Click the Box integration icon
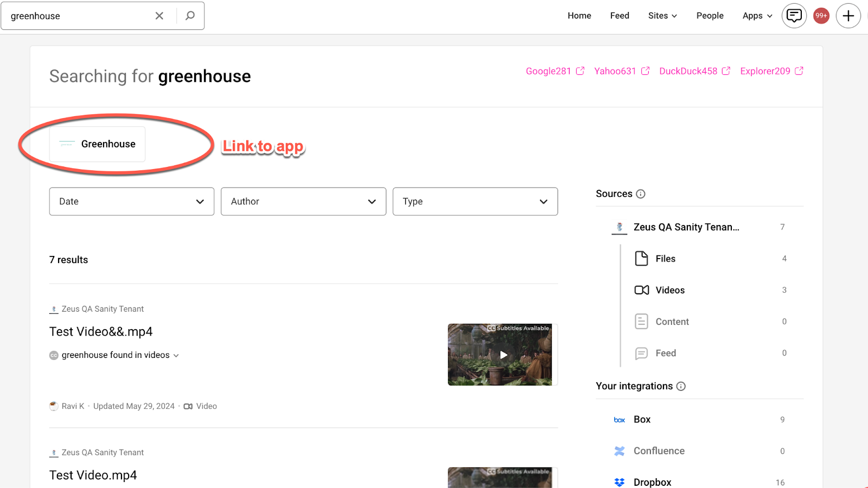 pyautogui.click(x=618, y=419)
